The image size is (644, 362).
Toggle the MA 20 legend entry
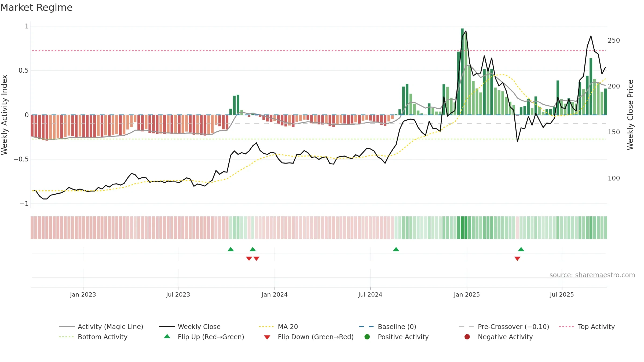click(x=279, y=327)
